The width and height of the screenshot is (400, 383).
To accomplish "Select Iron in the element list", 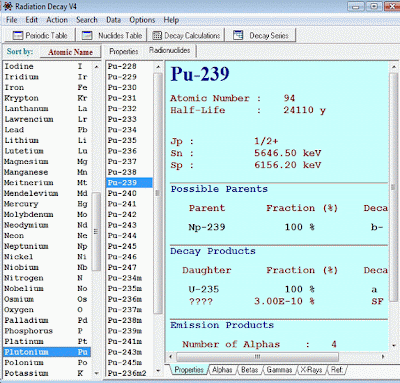I will pos(46,88).
